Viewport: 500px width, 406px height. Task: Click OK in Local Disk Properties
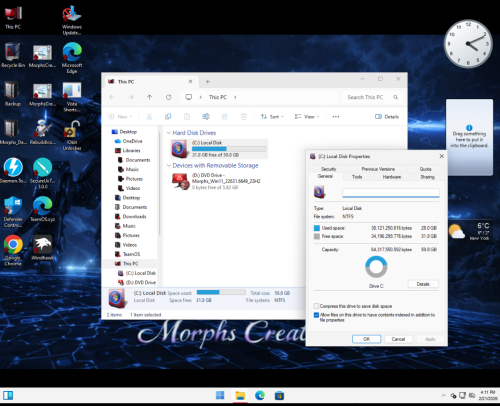tap(366, 339)
